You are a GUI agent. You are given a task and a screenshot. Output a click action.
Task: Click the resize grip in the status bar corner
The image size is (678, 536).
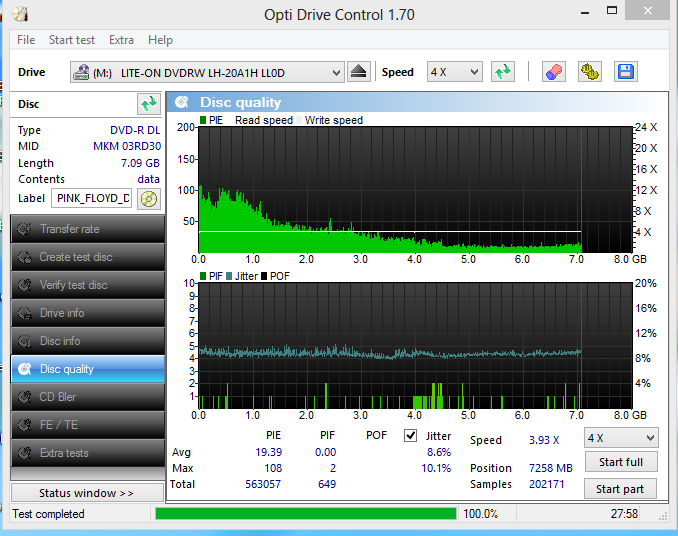(x=663, y=516)
